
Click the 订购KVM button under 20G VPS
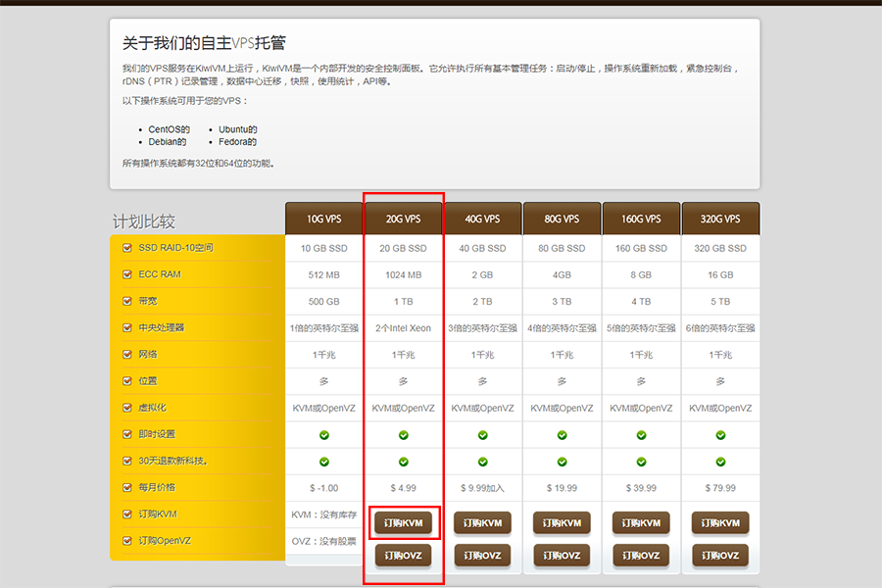[404, 522]
